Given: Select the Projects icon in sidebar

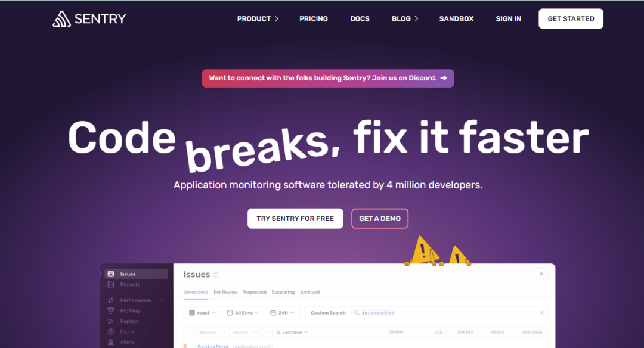Looking at the screenshot, I should click(x=111, y=284).
